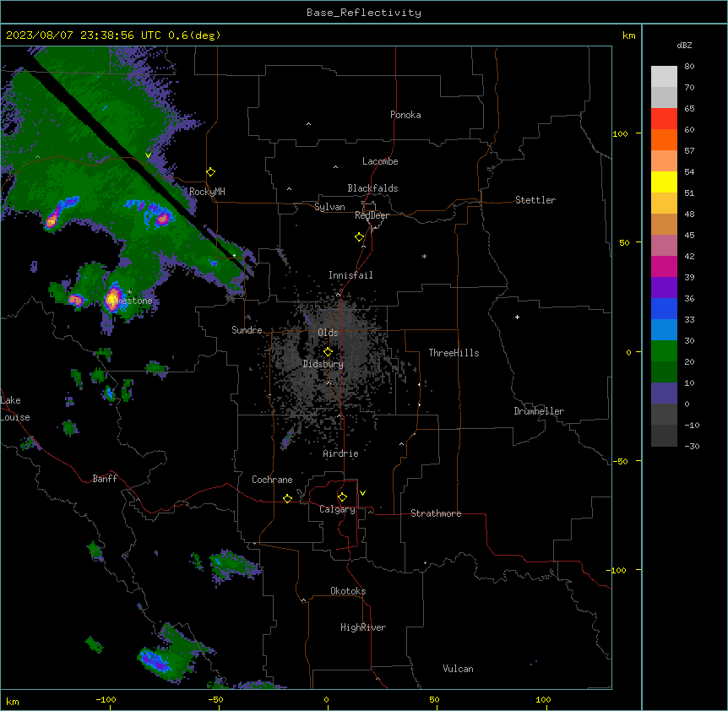Click the Okotoks label
The width and height of the screenshot is (728, 711).
point(348,591)
